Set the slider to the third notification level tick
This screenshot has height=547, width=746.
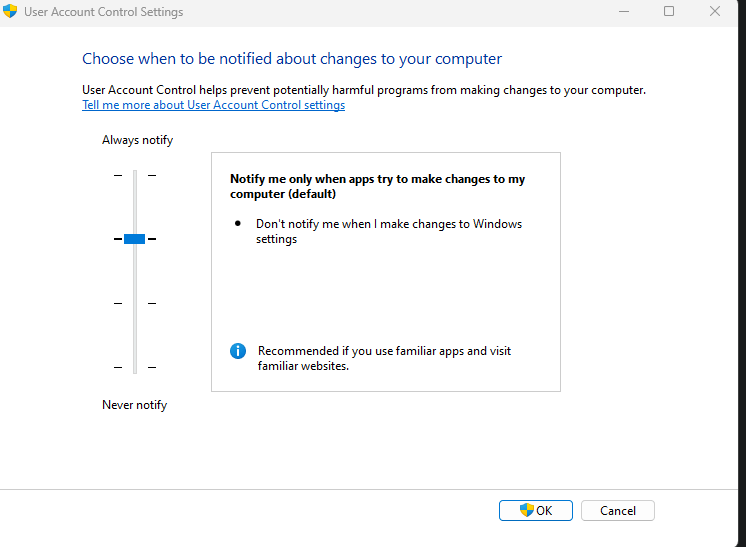pos(135,303)
